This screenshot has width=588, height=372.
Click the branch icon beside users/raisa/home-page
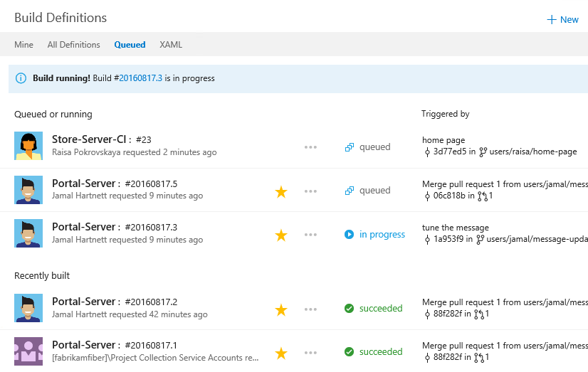pos(483,152)
